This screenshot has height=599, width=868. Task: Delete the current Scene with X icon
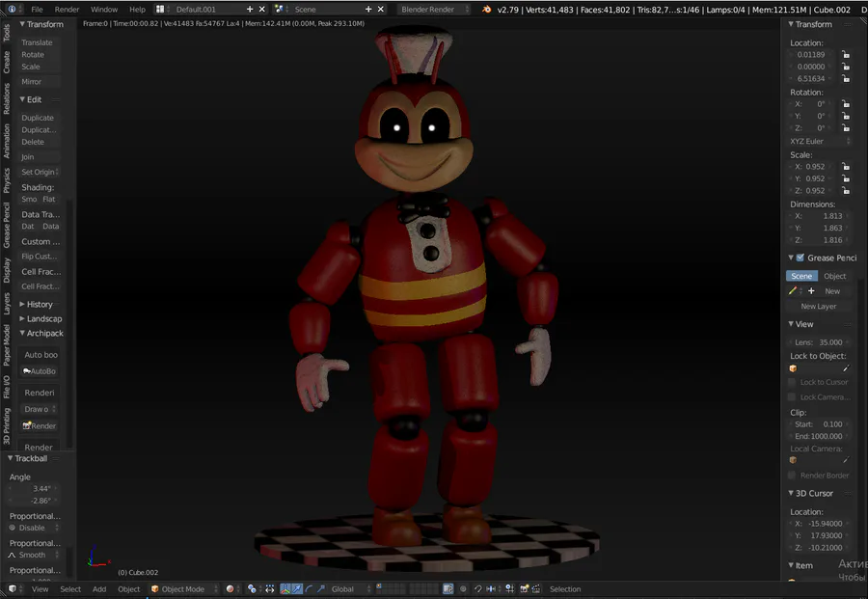(381, 9)
